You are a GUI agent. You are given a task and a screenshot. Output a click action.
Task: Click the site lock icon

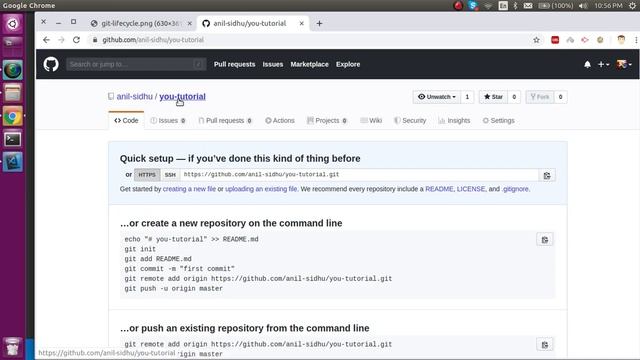click(x=95, y=40)
